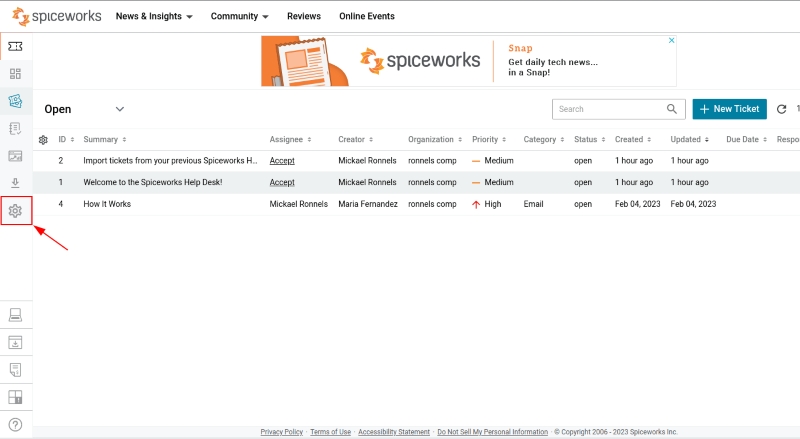
Task: Click Created date Feb 04, 2023
Action: [637, 204]
